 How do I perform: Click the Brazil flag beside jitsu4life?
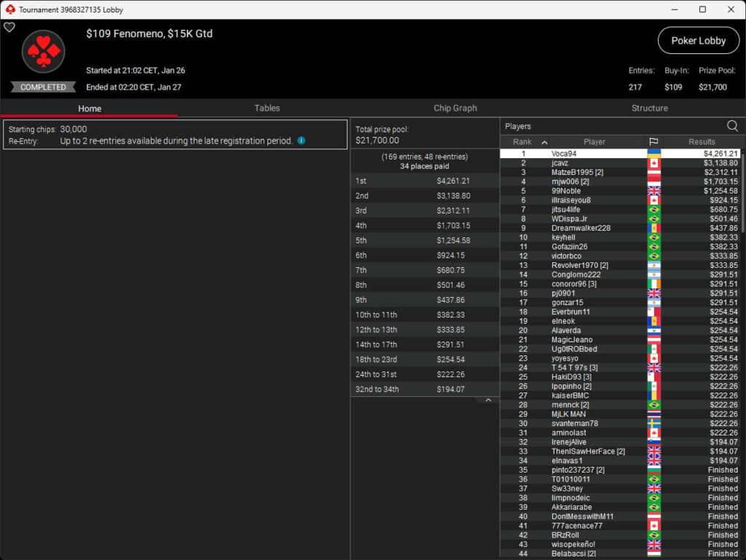tap(653, 210)
